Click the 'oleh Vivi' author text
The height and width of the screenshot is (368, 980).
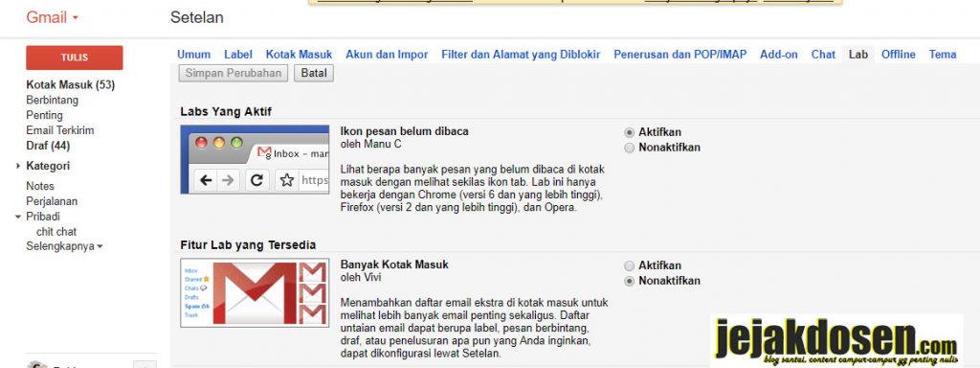tap(361, 277)
